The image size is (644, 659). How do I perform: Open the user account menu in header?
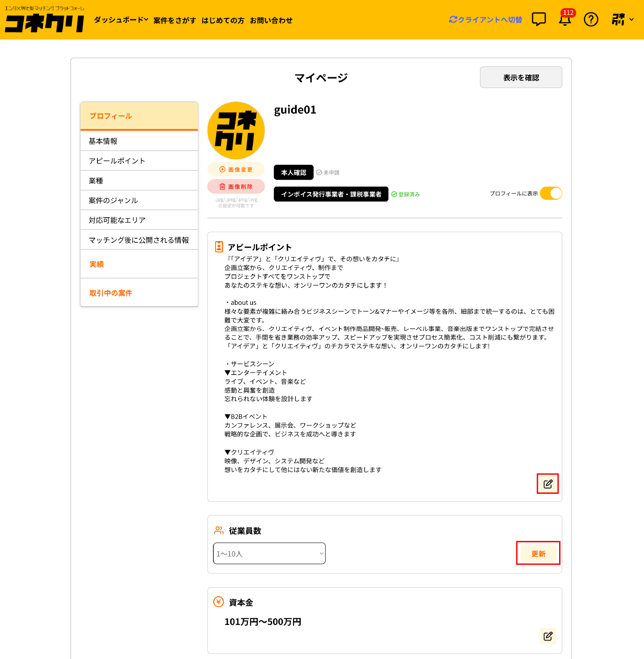coord(622,20)
